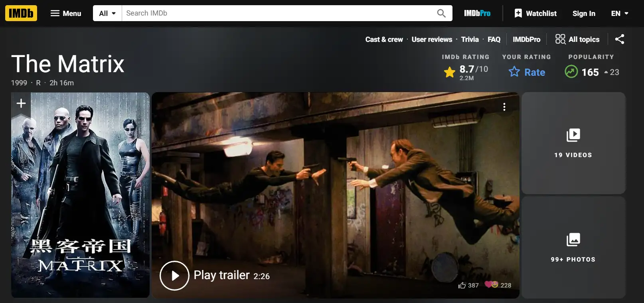View User reviews

pos(432,39)
